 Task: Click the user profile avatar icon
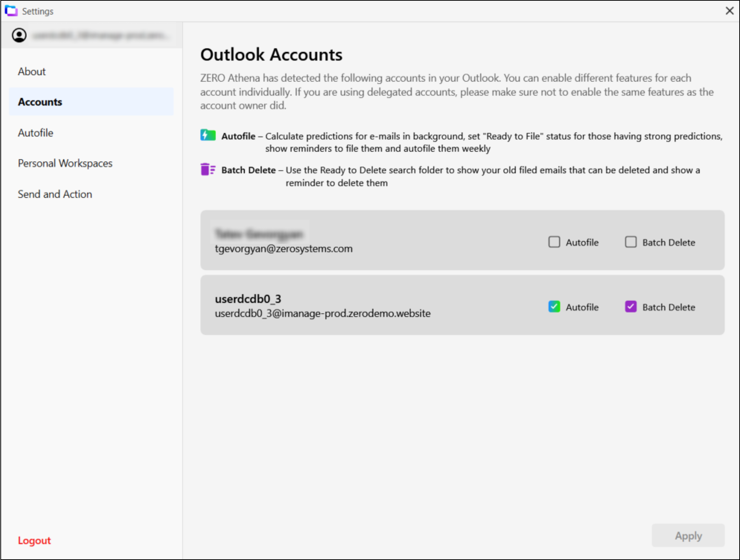(19, 35)
